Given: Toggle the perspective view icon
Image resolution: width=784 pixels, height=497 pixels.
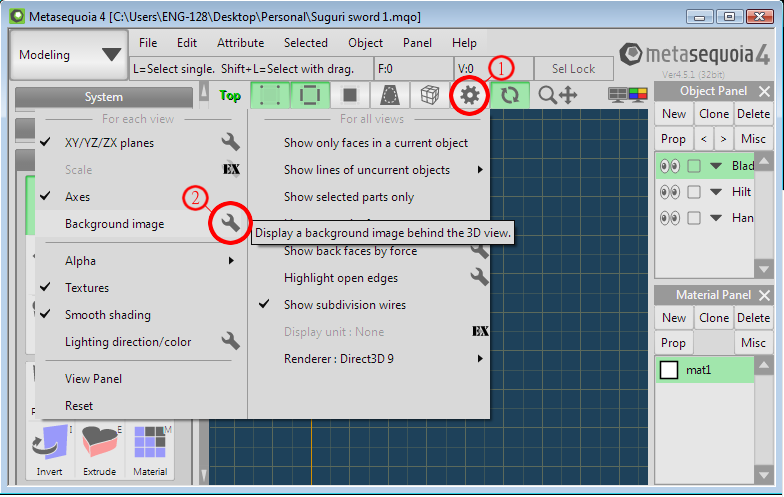Looking at the screenshot, I should [x=390, y=95].
